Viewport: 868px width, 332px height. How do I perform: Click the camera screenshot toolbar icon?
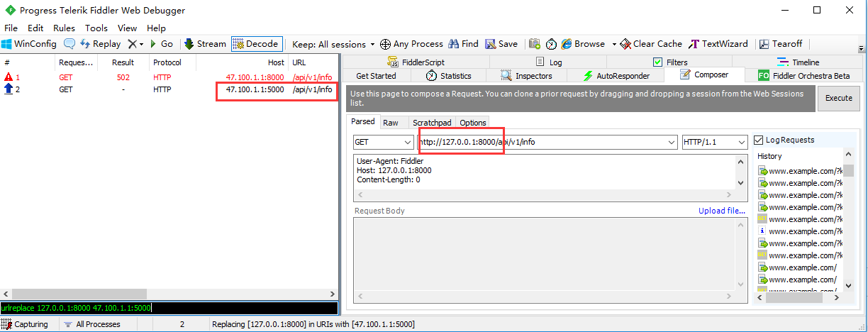[x=535, y=44]
